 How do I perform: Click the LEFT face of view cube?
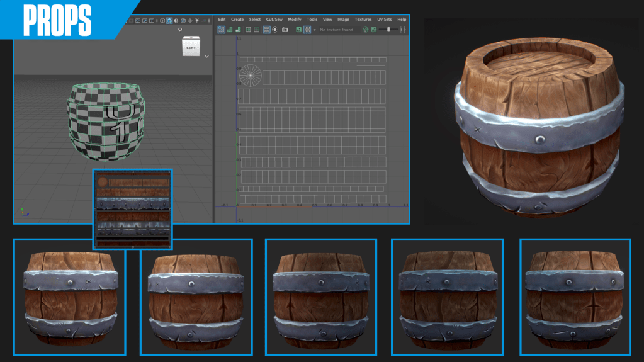[191, 47]
